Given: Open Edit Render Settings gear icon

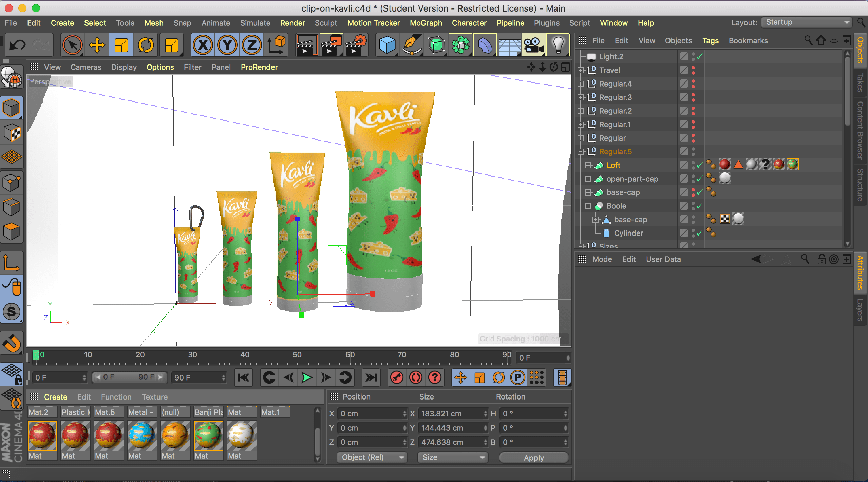Looking at the screenshot, I should click(x=356, y=45).
